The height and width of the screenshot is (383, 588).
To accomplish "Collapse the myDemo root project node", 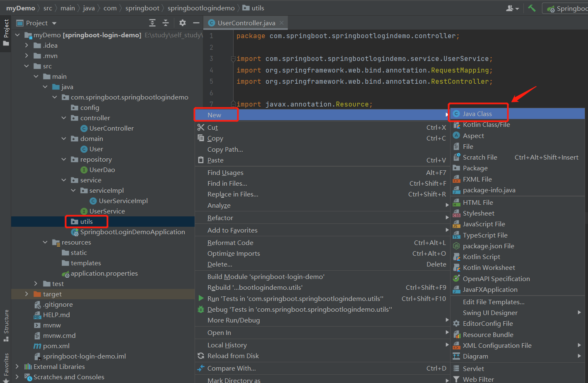I will (17, 35).
